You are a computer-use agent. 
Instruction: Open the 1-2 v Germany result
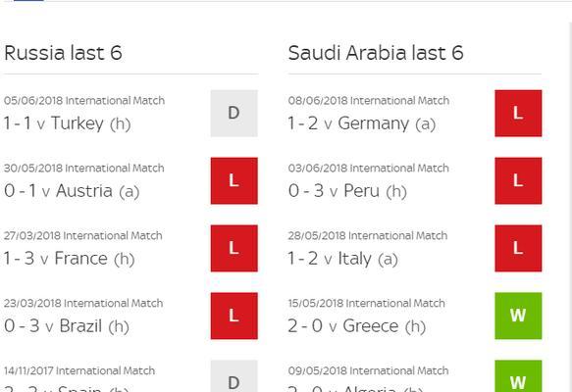point(362,123)
